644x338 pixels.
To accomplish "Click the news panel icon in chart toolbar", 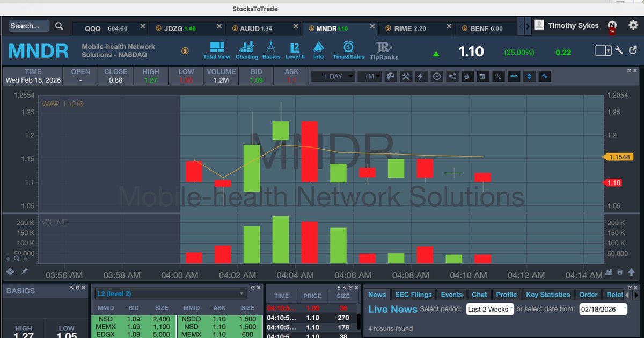I will (482, 76).
